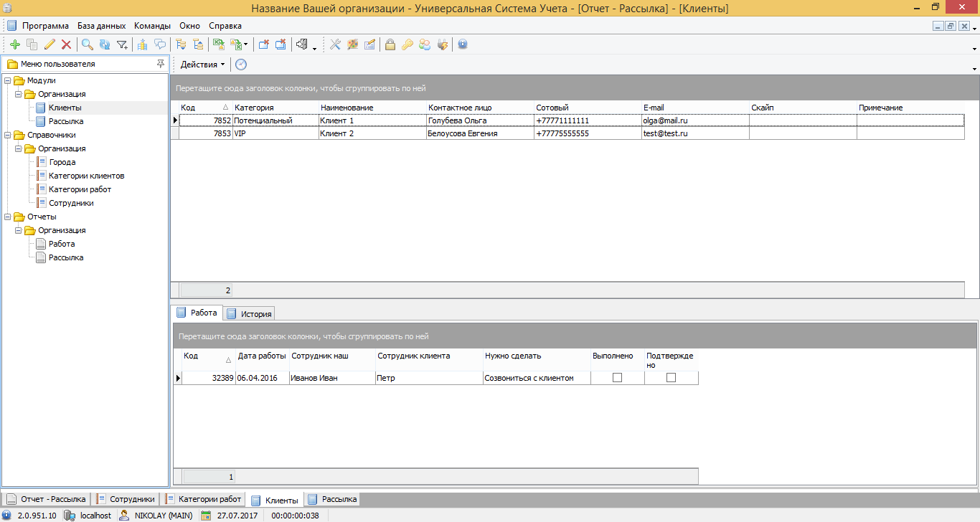Open the Справка menu
Viewport: 980px width, 522px height.
click(225, 25)
